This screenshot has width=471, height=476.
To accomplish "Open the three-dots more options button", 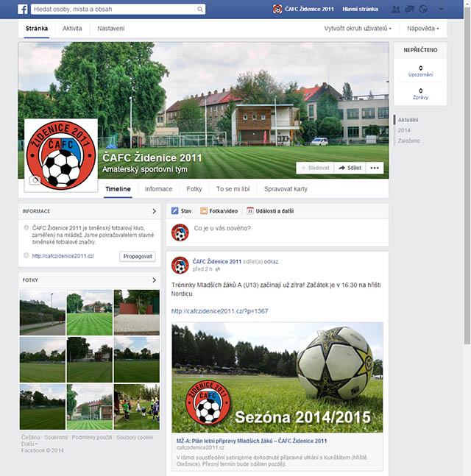I will [375, 168].
